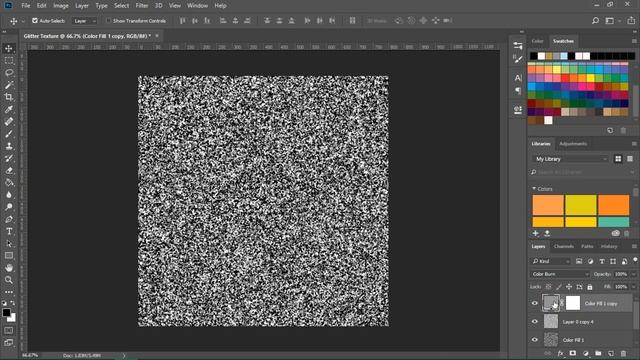
Task: Open the Search magnifier icon in options bar
Action: (x=596, y=20)
